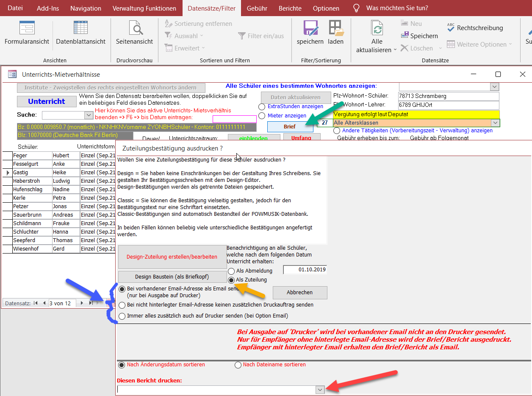
Task: Switch to Berichte ribbon tab
Action: [290, 8]
